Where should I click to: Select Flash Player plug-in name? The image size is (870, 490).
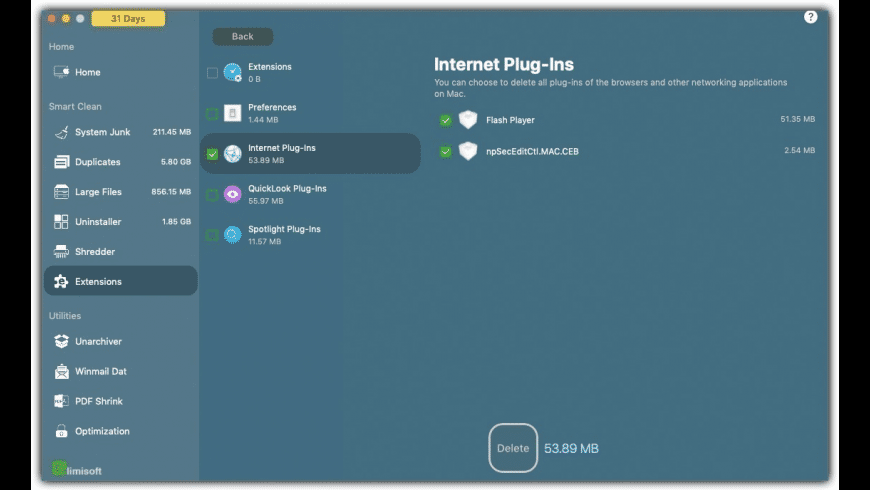(x=510, y=120)
